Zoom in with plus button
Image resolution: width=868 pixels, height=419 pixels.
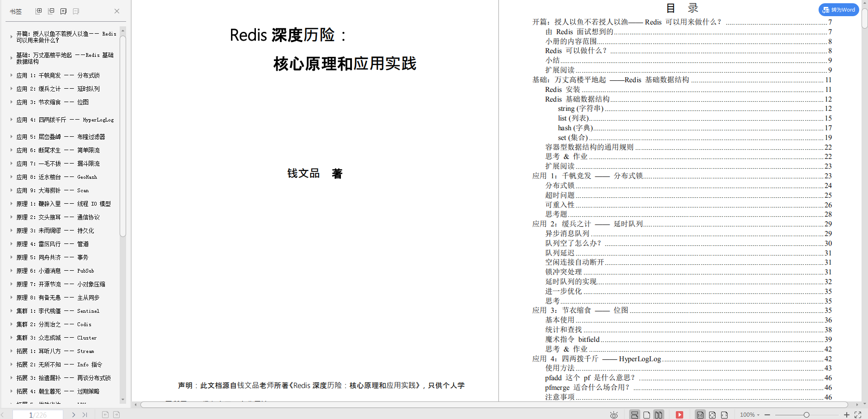[847, 415]
